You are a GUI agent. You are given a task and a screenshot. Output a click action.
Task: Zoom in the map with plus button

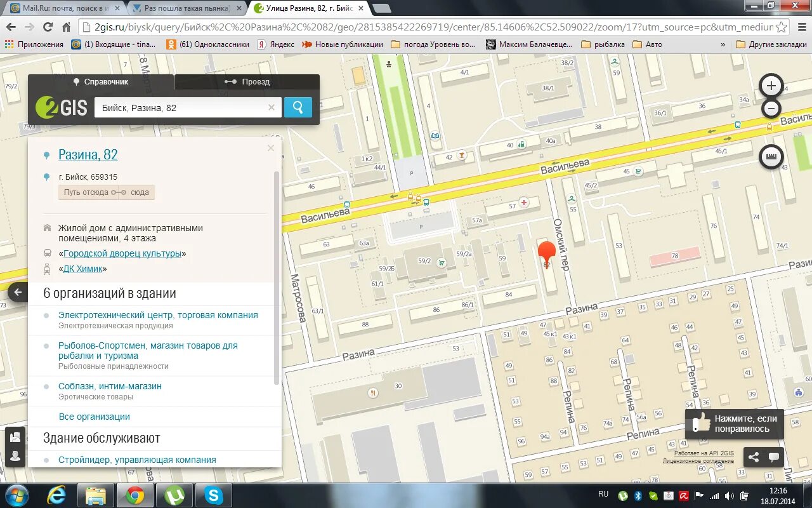click(x=771, y=86)
